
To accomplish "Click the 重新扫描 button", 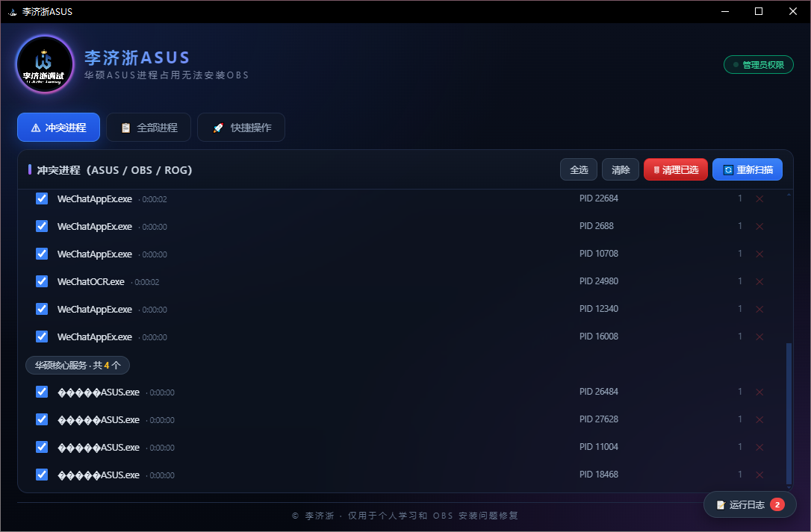I will [x=748, y=169].
